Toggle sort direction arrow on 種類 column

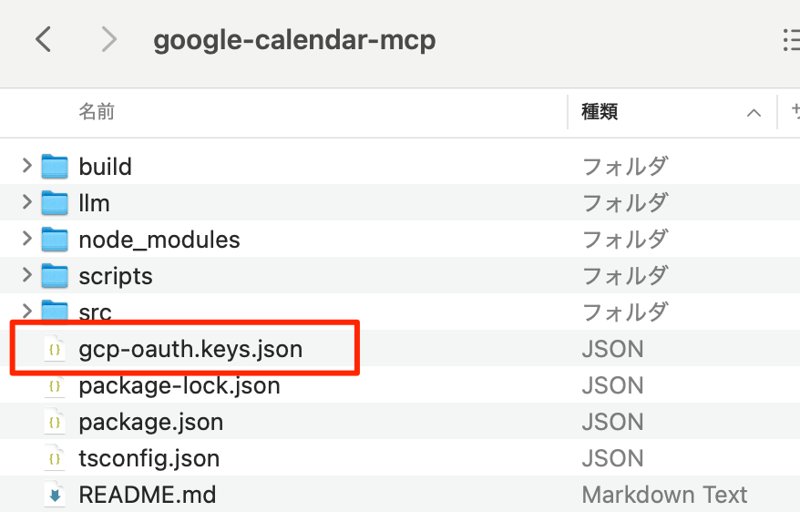pyautogui.click(x=754, y=113)
